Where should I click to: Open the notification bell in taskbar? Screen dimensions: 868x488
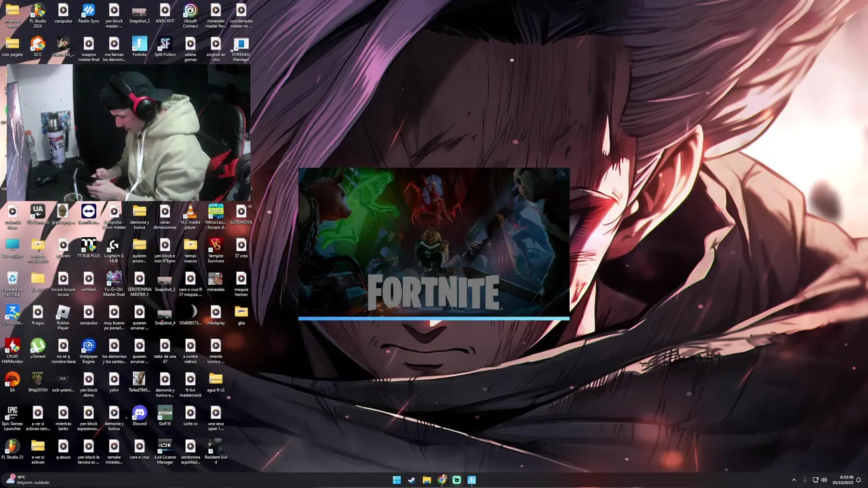[x=859, y=480]
